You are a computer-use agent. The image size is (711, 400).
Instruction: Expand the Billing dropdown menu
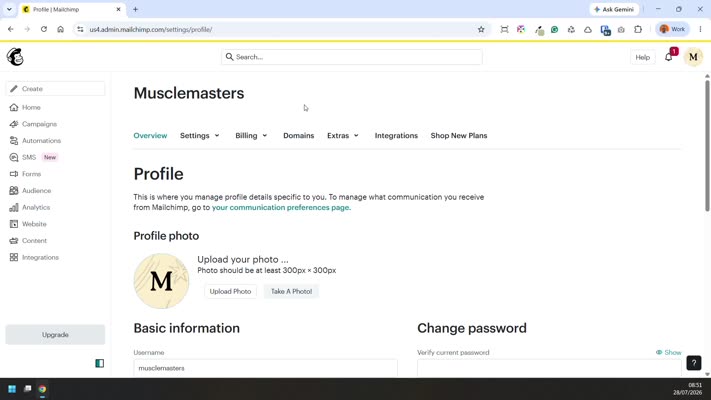(251, 136)
